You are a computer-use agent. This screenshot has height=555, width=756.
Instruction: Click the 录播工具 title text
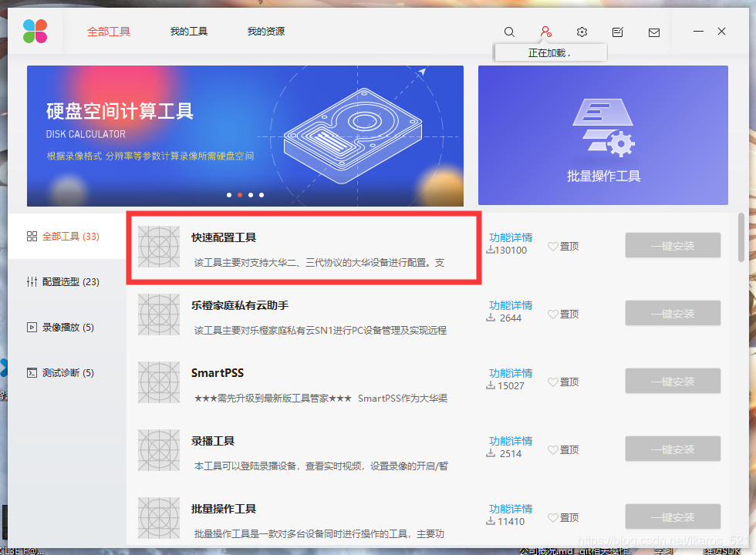pos(213,441)
